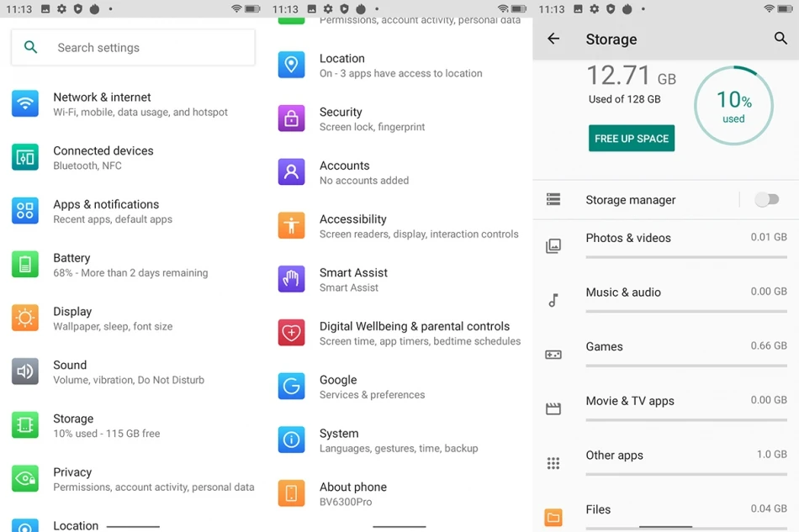The height and width of the screenshot is (532, 799).
Task: Open Google Services & preferences
Action: coord(399,387)
